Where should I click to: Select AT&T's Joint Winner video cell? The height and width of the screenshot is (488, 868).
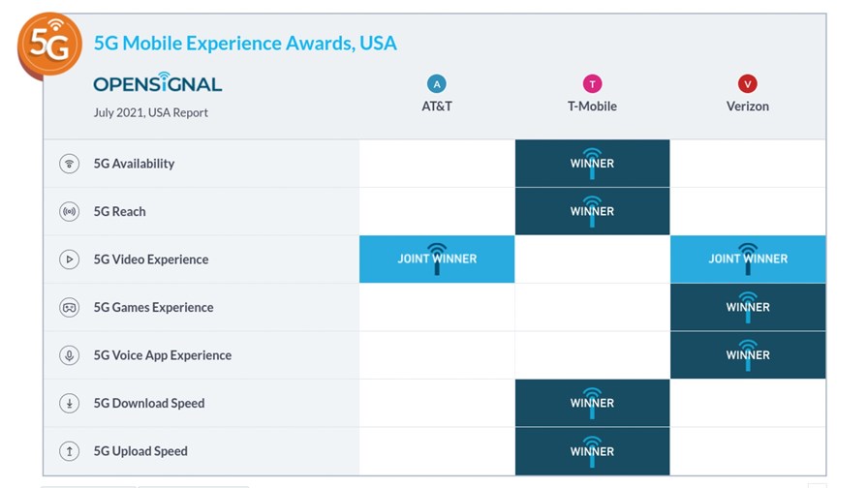(437, 259)
